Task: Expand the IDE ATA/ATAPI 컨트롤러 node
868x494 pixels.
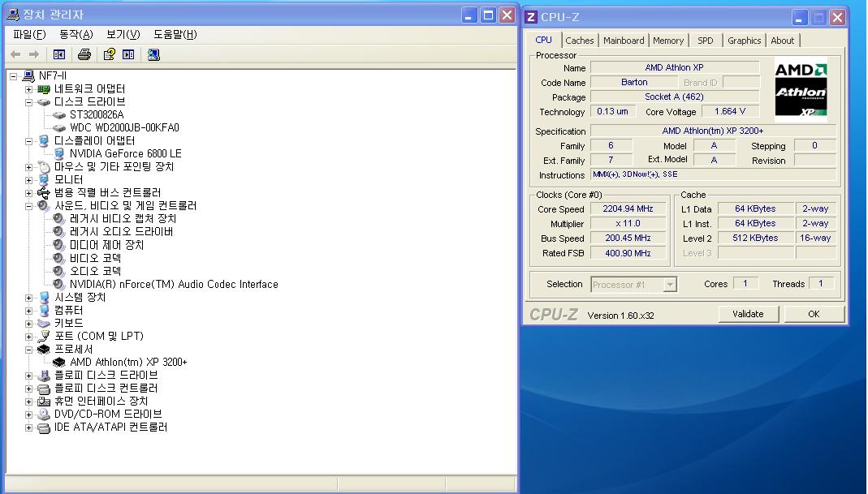Action: pos(28,428)
